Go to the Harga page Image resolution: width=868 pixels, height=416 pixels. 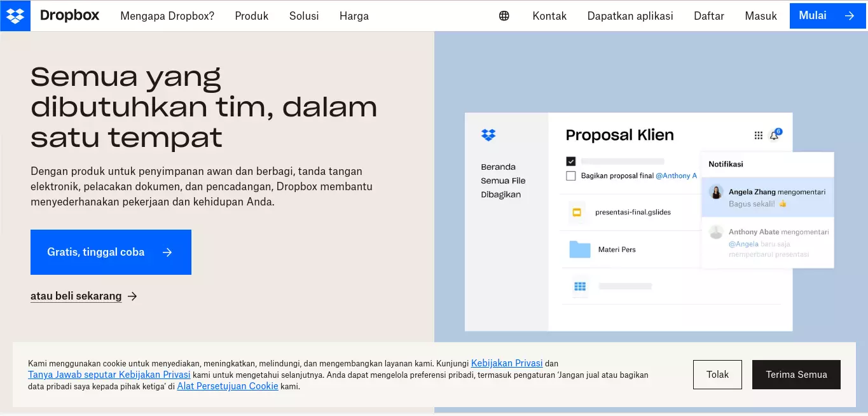click(354, 16)
